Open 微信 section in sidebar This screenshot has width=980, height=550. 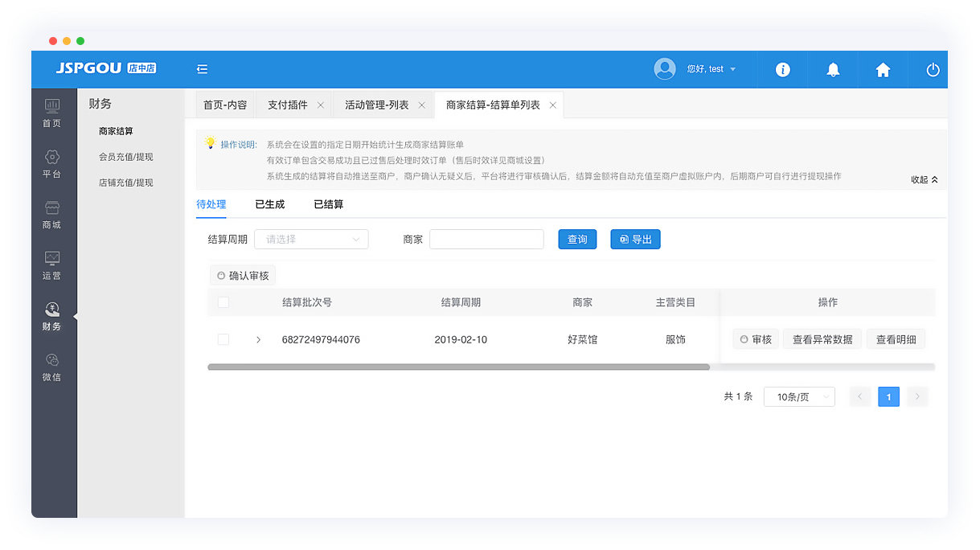pyautogui.click(x=51, y=367)
